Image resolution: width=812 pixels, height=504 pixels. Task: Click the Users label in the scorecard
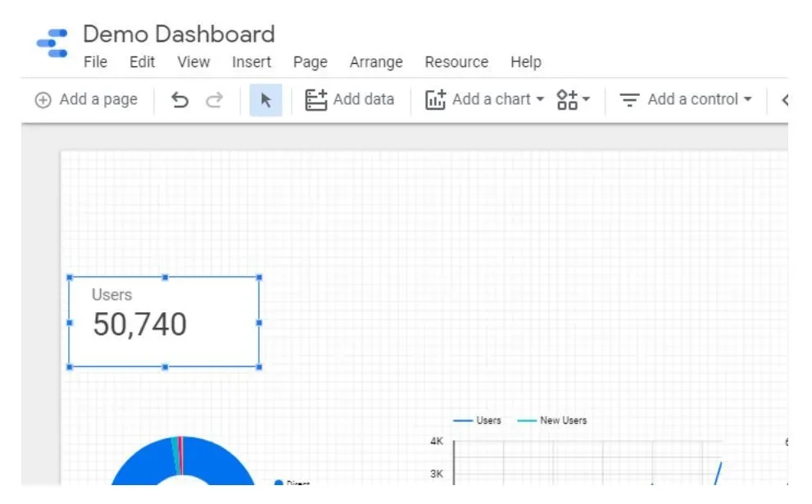[x=112, y=295]
